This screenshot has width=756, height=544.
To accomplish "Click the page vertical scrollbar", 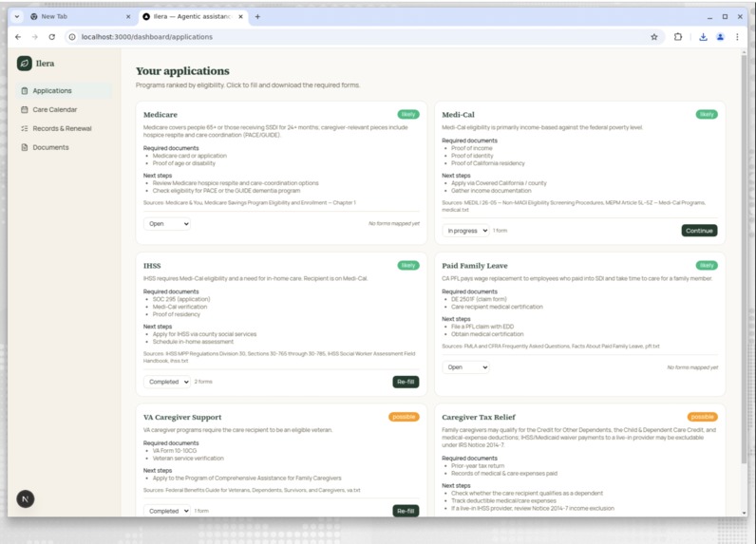I will 745,260.
